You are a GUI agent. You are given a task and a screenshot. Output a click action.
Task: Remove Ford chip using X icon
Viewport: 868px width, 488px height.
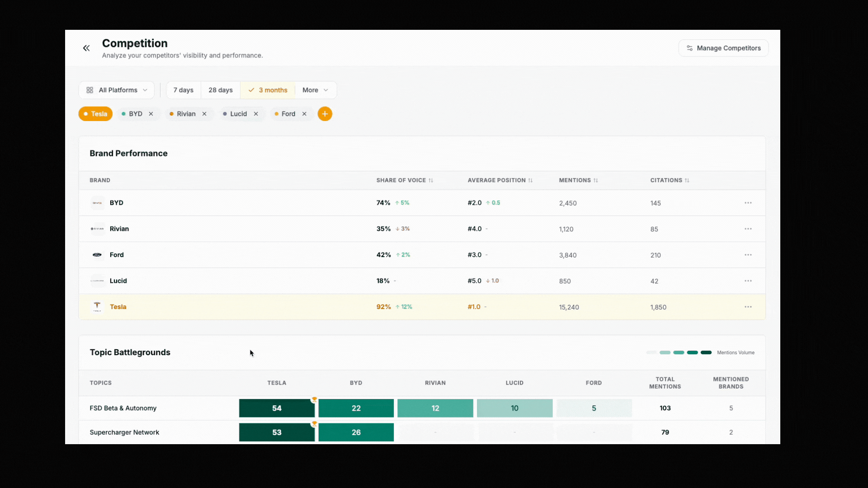coord(304,114)
